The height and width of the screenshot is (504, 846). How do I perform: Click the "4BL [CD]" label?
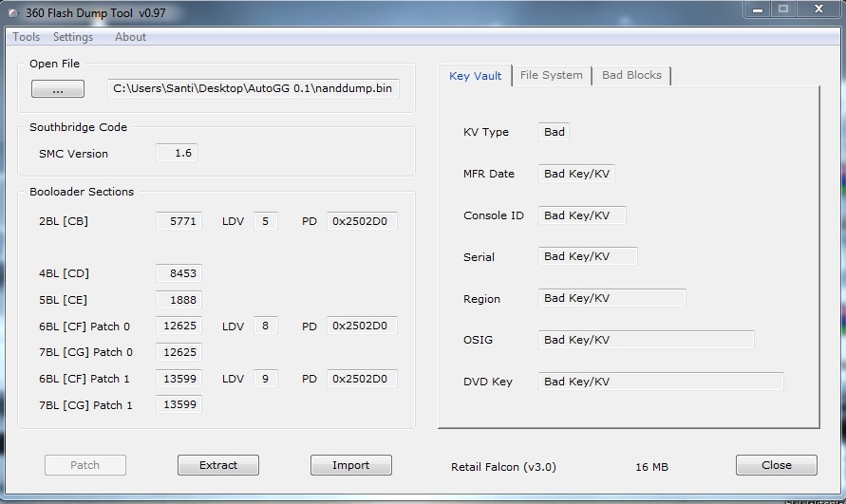64,273
